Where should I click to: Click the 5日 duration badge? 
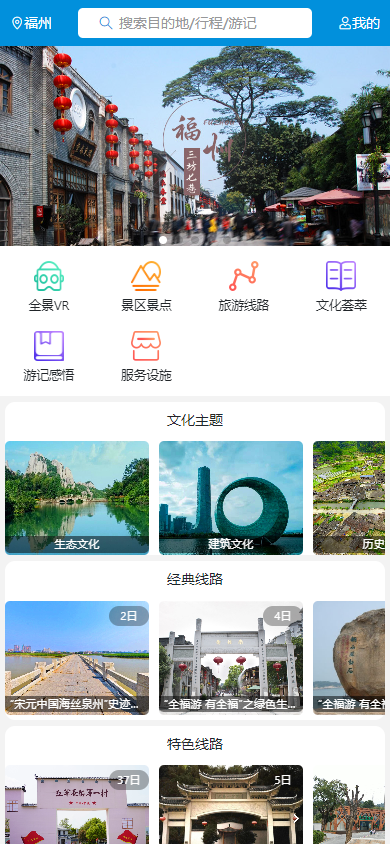coord(283,779)
